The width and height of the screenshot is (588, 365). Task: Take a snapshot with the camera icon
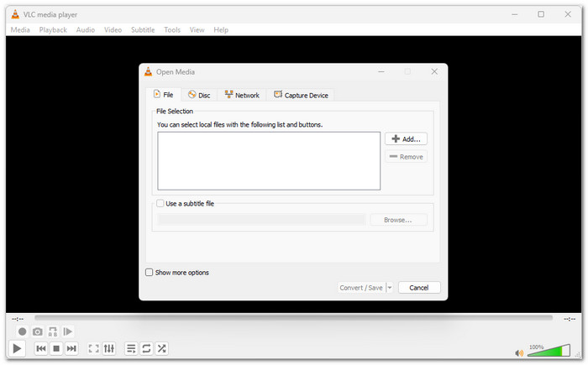(38, 331)
